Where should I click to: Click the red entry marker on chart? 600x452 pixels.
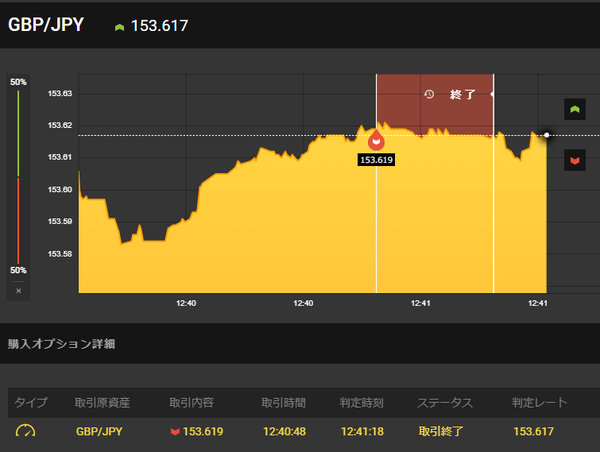tap(377, 140)
